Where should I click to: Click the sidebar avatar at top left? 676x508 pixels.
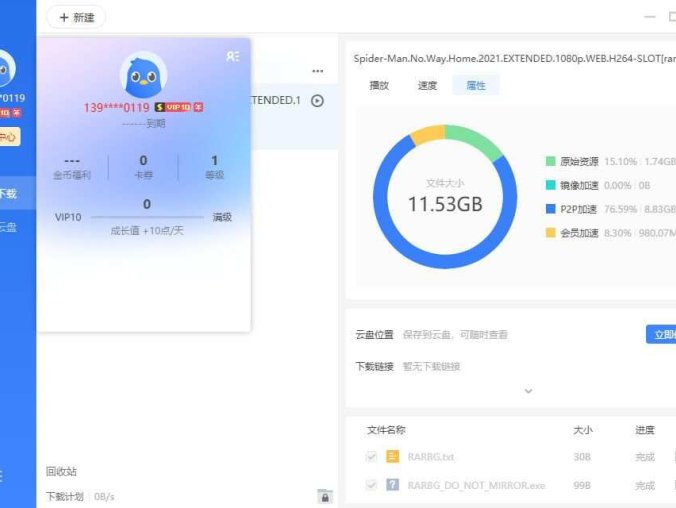7,68
